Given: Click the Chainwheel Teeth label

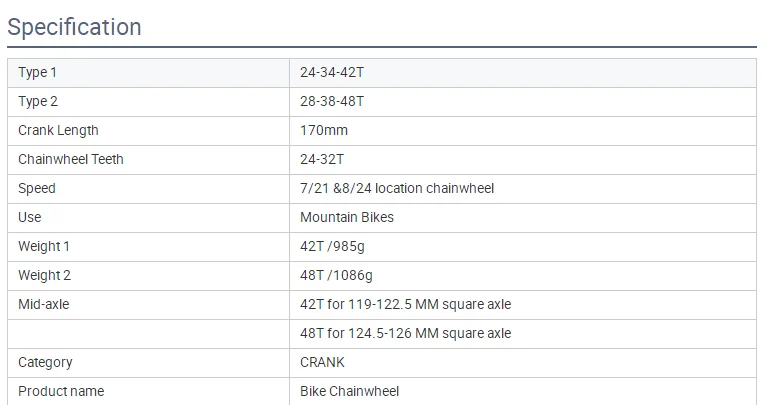Looking at the screenshot, I should pos(71,160).
